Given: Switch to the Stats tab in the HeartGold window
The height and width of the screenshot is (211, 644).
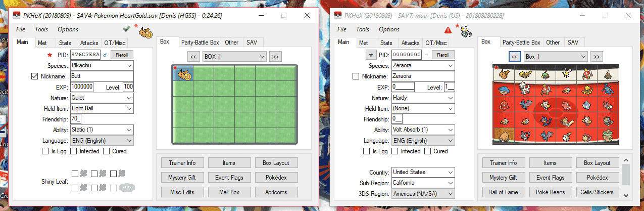Looking at the screenshot, I should point(65,43).
